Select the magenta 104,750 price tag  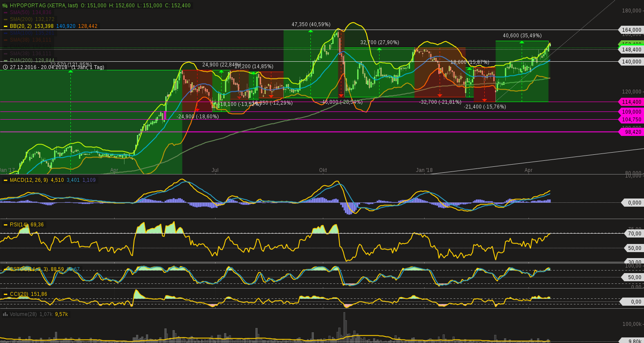(x=630, y=120)
